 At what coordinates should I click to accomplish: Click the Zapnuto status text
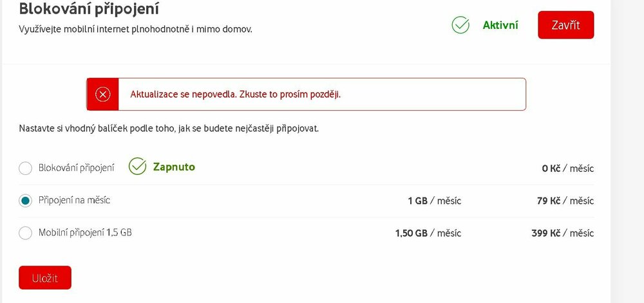click(x=174, y=167)
